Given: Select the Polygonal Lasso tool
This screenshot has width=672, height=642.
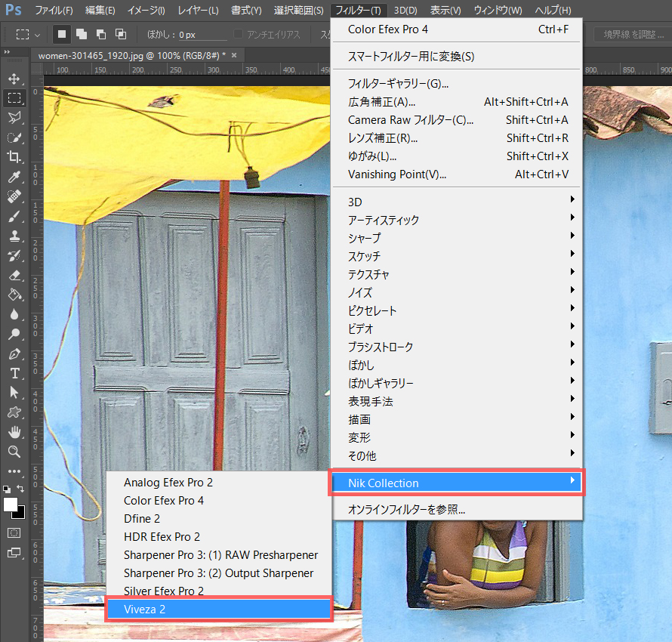Looking at the screenshot, I should tap(14, 117).
